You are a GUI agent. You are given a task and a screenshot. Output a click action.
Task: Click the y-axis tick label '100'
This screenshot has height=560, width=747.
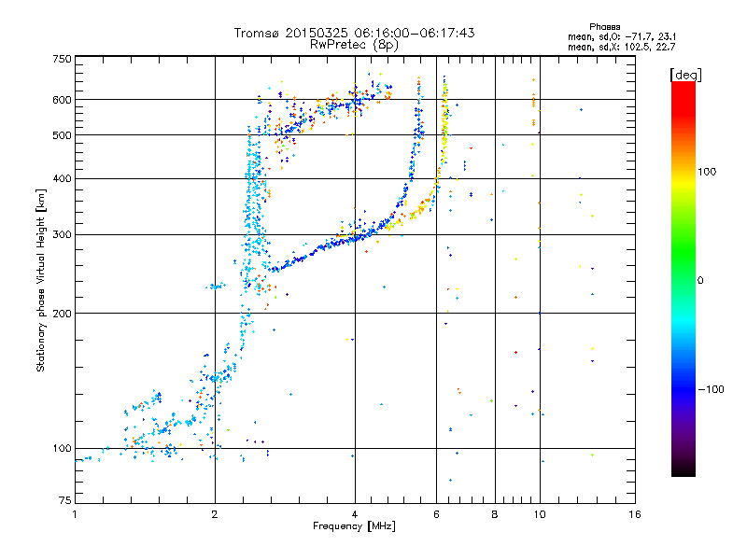[62, 448]
